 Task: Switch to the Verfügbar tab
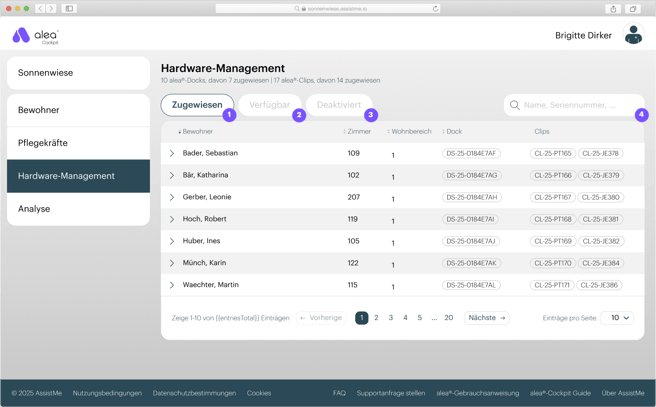[x=269, y=105]
